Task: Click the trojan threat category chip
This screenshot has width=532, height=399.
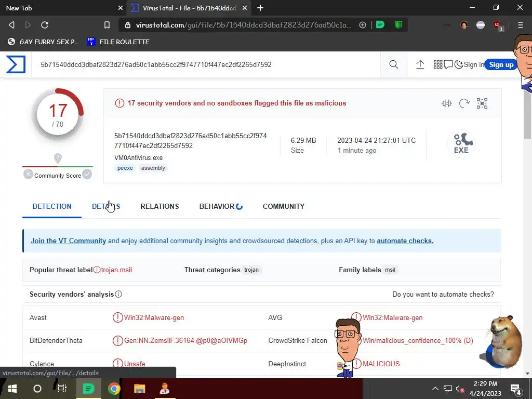Action: click(251, 270)
